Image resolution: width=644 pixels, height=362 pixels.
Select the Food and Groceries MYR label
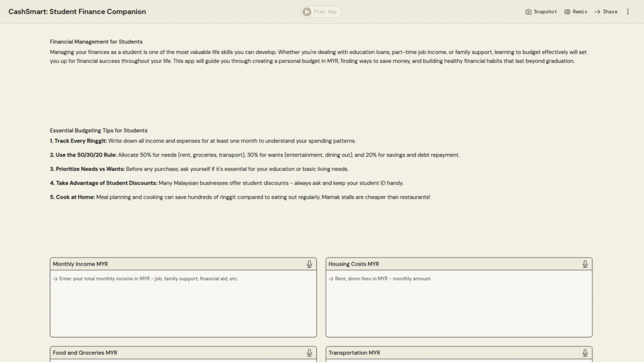tap(85, 353)
